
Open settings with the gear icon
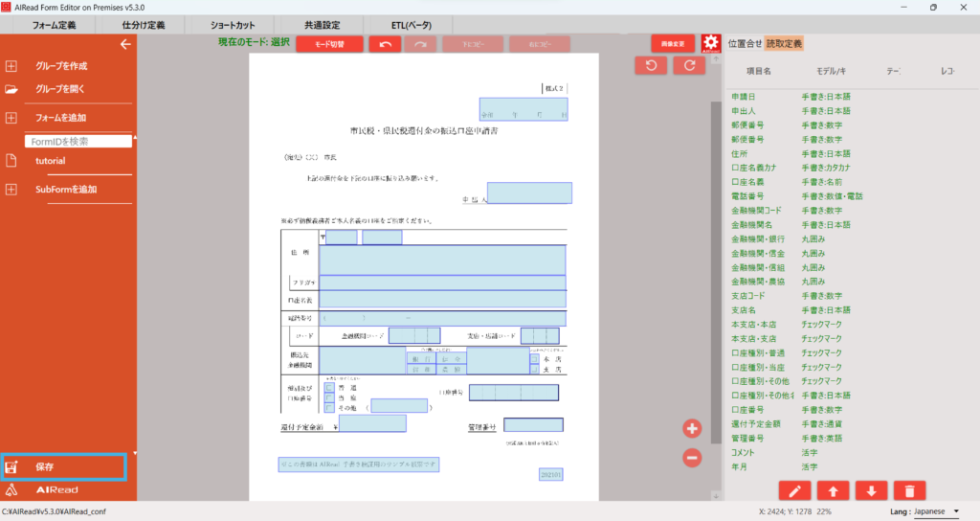pyautogui.click(x=710, y=44)
